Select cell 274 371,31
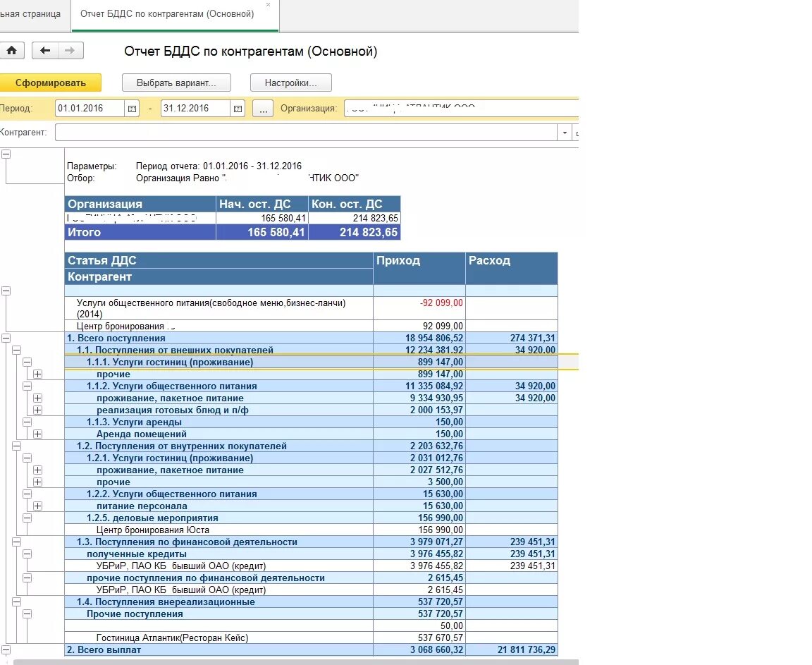 (512, 338)
